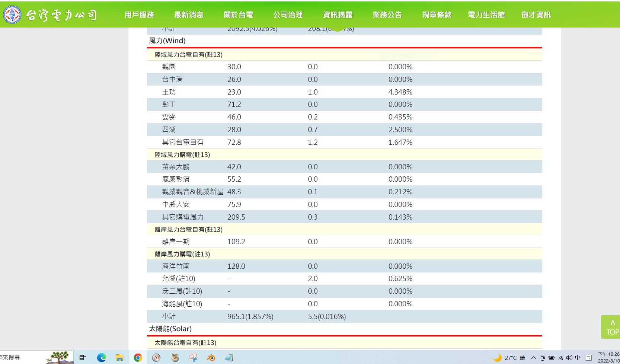Click the Meet Now camera tray icon

coord(543,358)
